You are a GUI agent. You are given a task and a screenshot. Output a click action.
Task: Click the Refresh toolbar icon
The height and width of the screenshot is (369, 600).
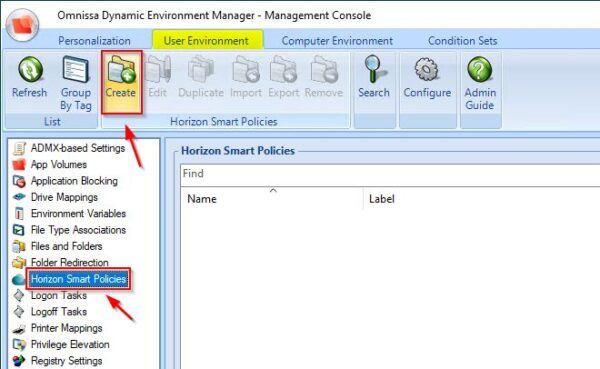pos(30,70)
